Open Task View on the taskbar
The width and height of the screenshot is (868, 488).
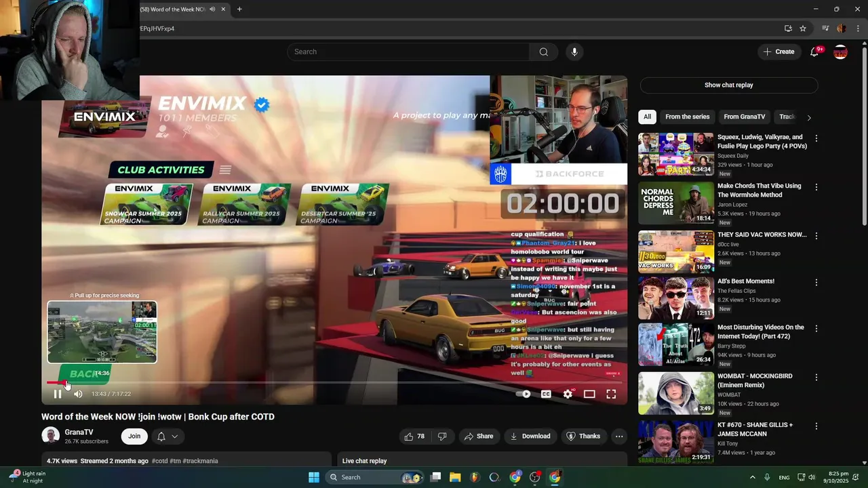pyautogui.click(x=435, y=477)
